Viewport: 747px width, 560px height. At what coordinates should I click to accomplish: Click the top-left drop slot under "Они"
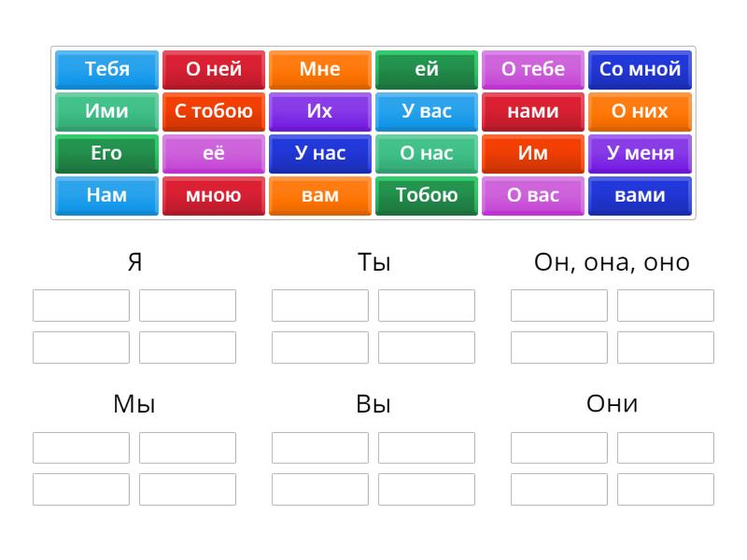coord(559,448)
